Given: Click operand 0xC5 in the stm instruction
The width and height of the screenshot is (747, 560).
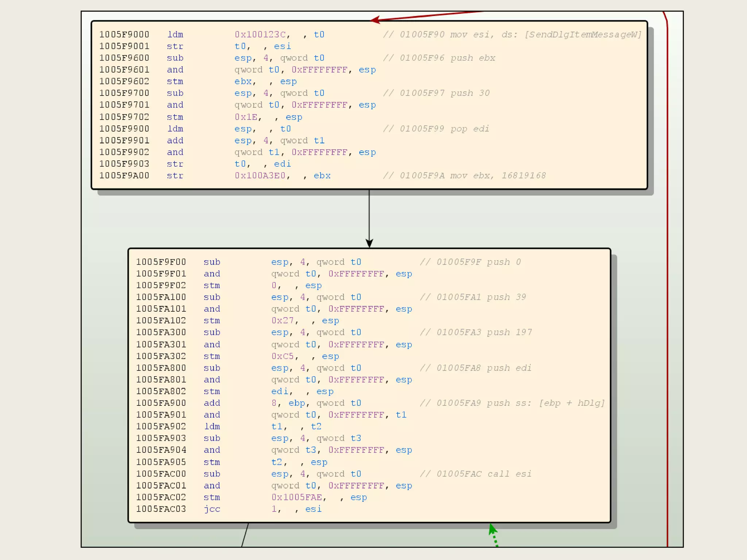Looking at the screenshot, I should click(x=283, y=356).
